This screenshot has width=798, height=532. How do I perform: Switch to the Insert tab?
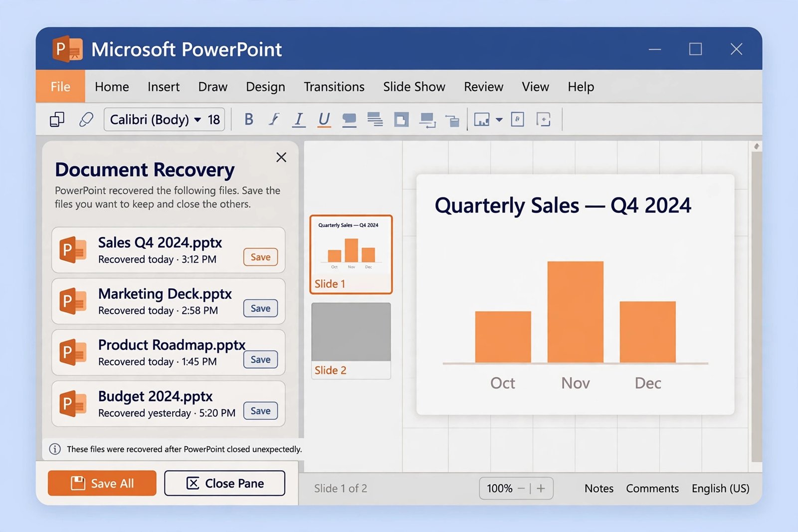[164, 87]
